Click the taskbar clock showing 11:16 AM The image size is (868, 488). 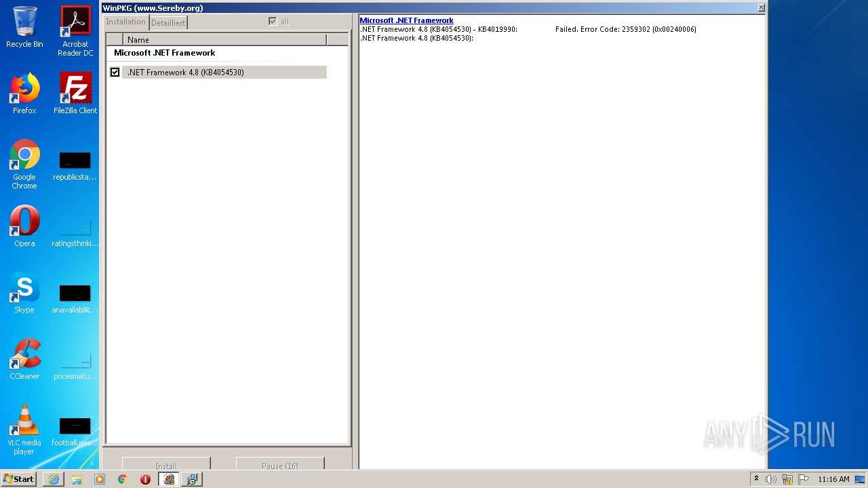pos(833,479)
